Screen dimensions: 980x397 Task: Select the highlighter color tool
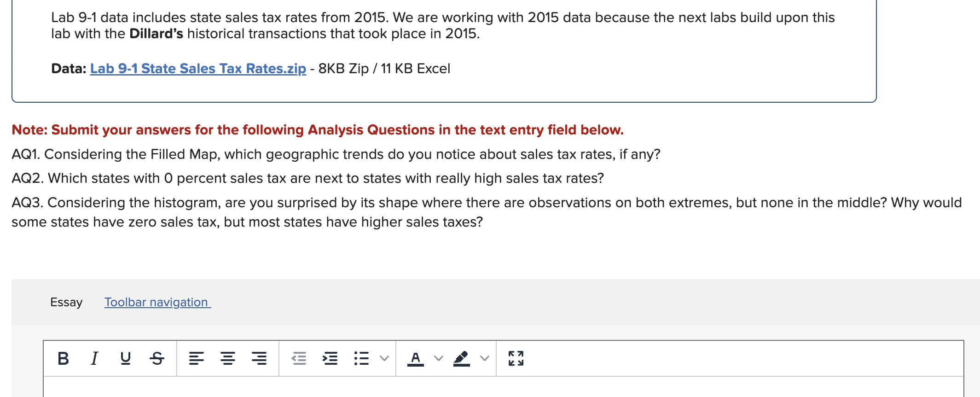pyautogui.click(x=462, y=359)
